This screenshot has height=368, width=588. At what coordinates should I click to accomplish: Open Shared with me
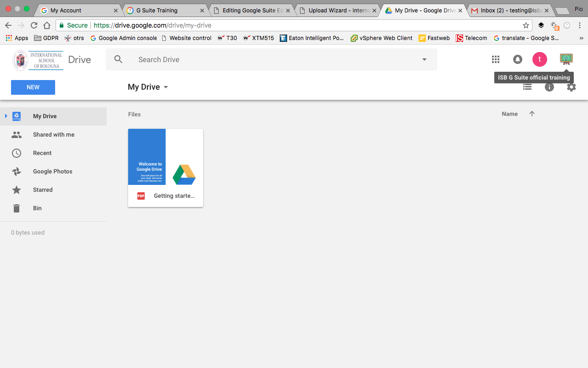tap(53, 135)
